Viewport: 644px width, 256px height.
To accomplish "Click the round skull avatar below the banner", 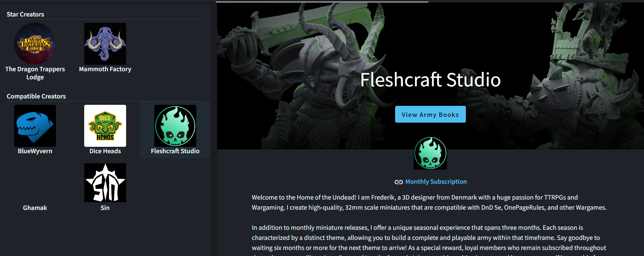I will pyautogui.click(x=430, y=153).
